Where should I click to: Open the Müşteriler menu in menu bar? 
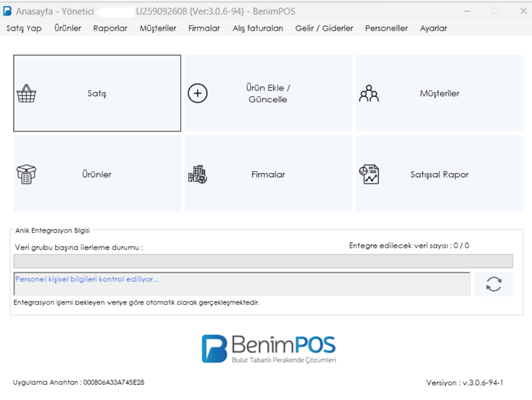coord(158,28)
